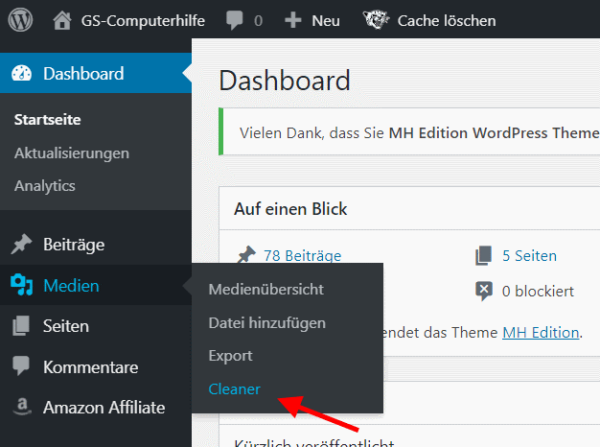This screenshot has width=600, height=447.
Task: Open the WordPress logo menu
Action: 20,20
